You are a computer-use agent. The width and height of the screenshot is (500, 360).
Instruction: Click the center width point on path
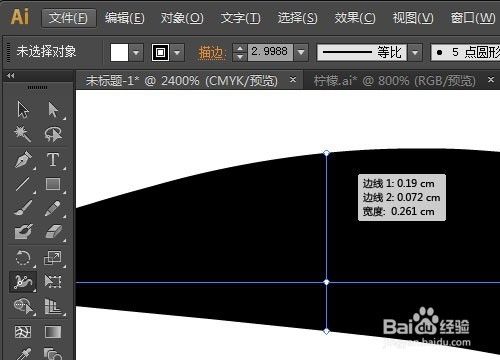pyautogui.click(x=327, y=282)
